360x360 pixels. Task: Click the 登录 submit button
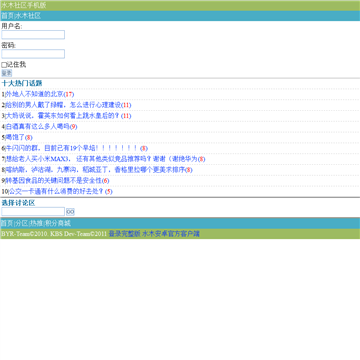point(7,73)
